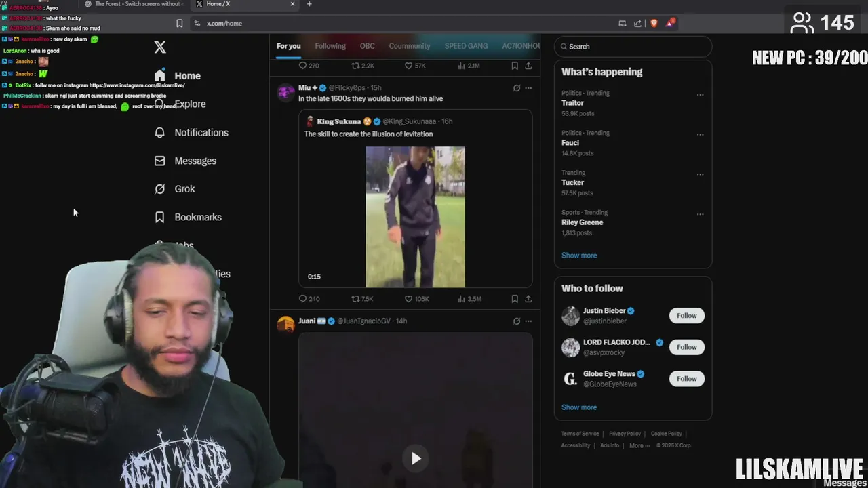Open Notifications in the sidebar
Viewport: 868px width, 488px height.
pos(191,133)
